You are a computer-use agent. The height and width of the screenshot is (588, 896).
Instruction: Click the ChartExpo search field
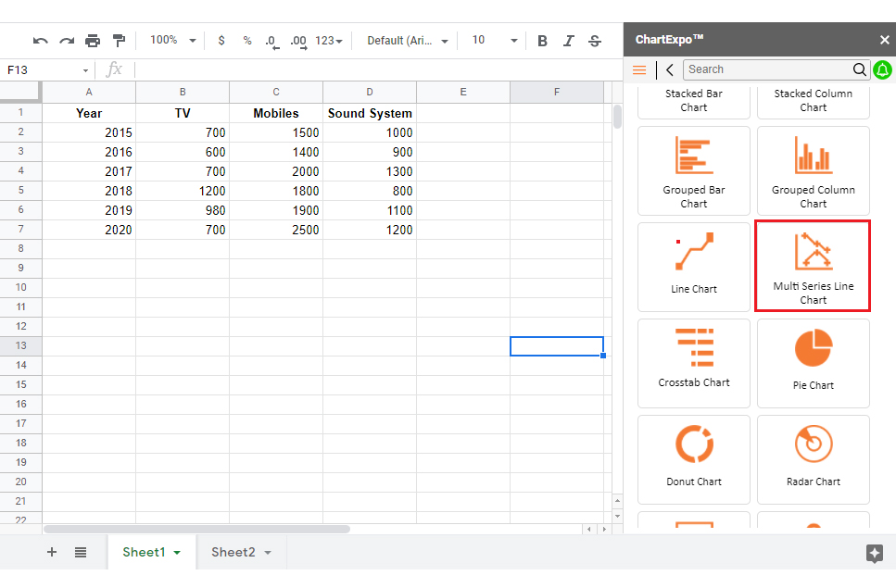(x=767, y=69)
